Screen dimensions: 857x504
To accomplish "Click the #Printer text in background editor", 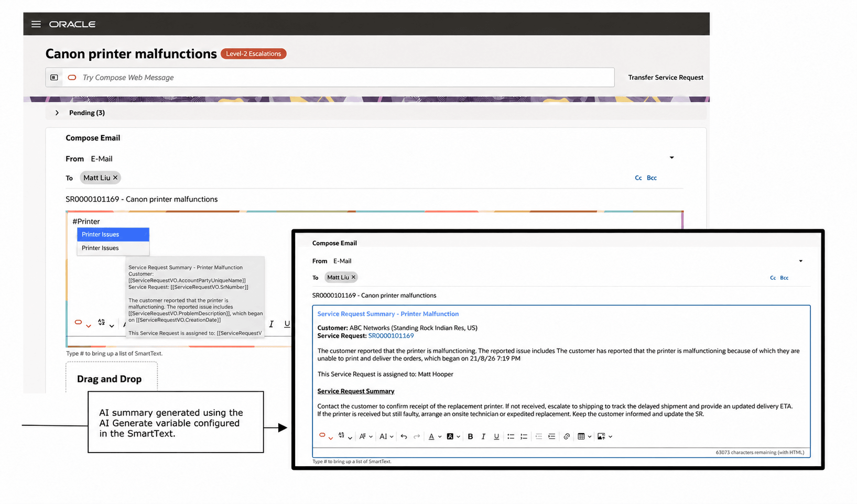I will click(86, 222).
